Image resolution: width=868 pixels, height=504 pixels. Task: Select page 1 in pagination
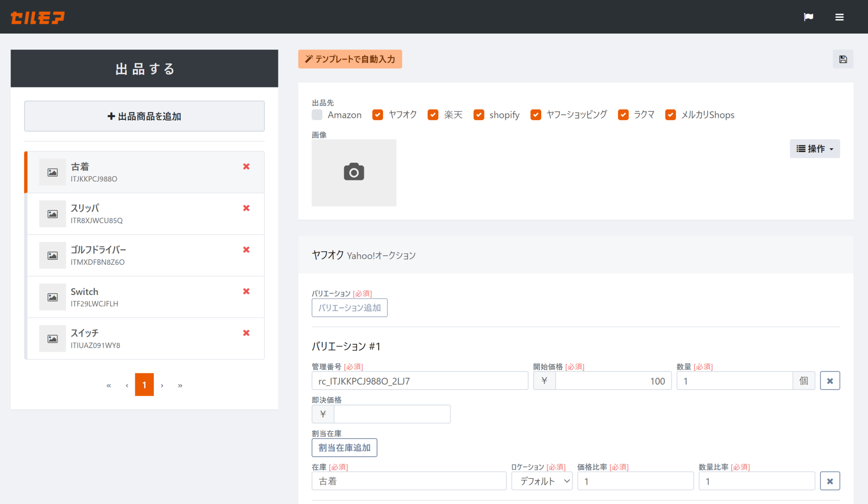[x=144, y=385]
